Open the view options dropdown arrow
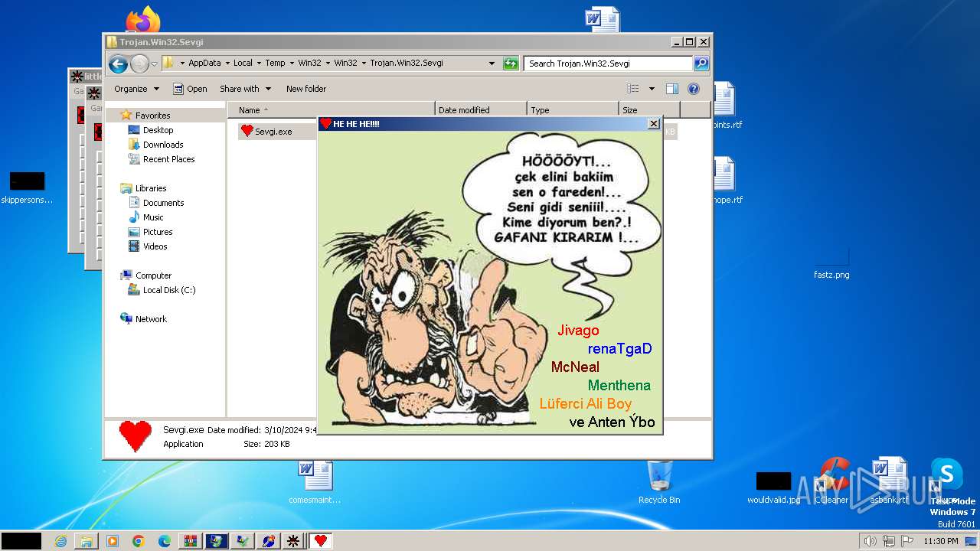 point(652,89)
